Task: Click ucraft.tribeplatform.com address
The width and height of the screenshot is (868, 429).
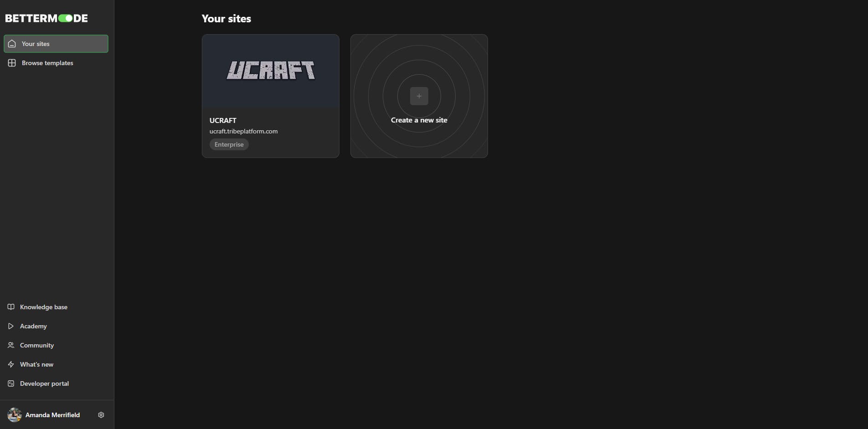Action: (243, 131)
